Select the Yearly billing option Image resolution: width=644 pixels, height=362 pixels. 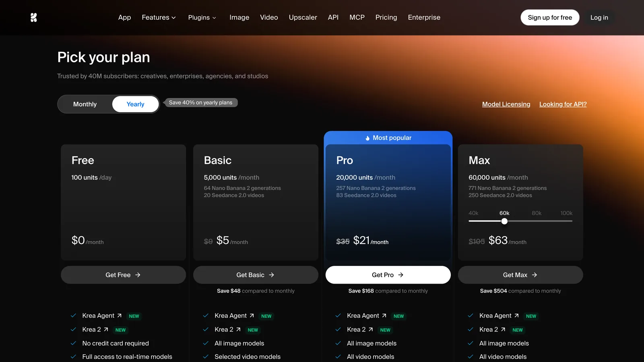coord(136,104)
